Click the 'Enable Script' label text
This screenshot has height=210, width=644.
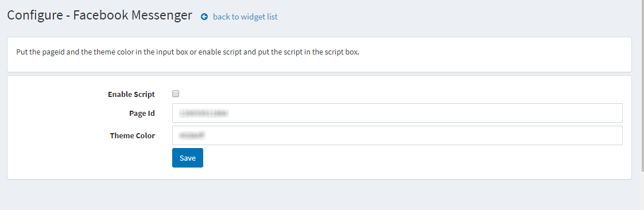pyautogui.click(x=131, y=95)
